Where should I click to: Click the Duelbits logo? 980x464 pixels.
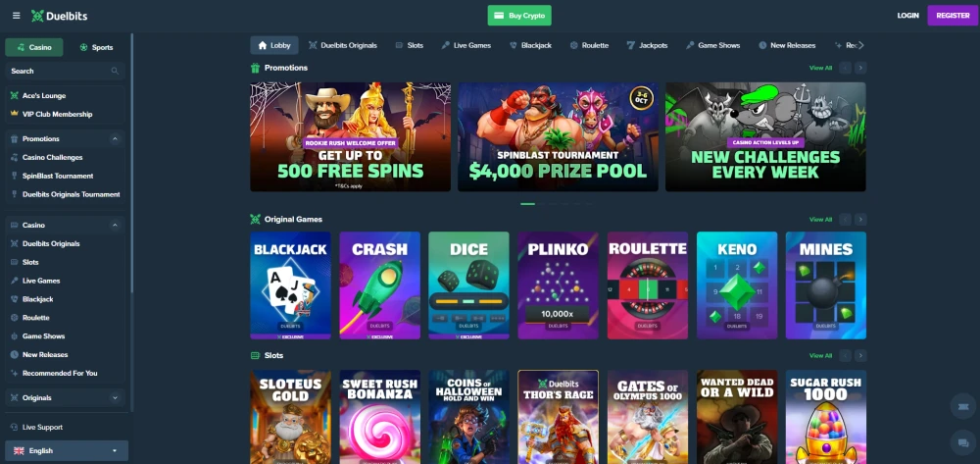point(60,16)
